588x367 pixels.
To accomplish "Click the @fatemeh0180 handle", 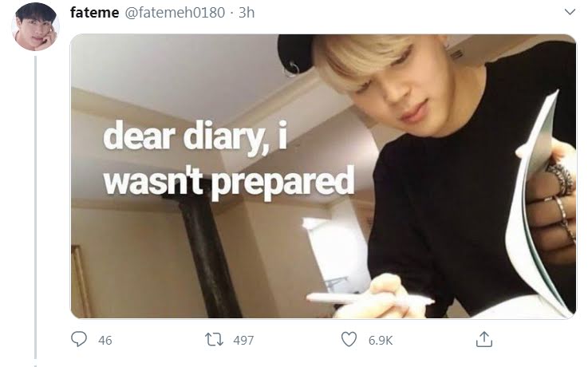I will pyautogui.click(x=175, y=13).
